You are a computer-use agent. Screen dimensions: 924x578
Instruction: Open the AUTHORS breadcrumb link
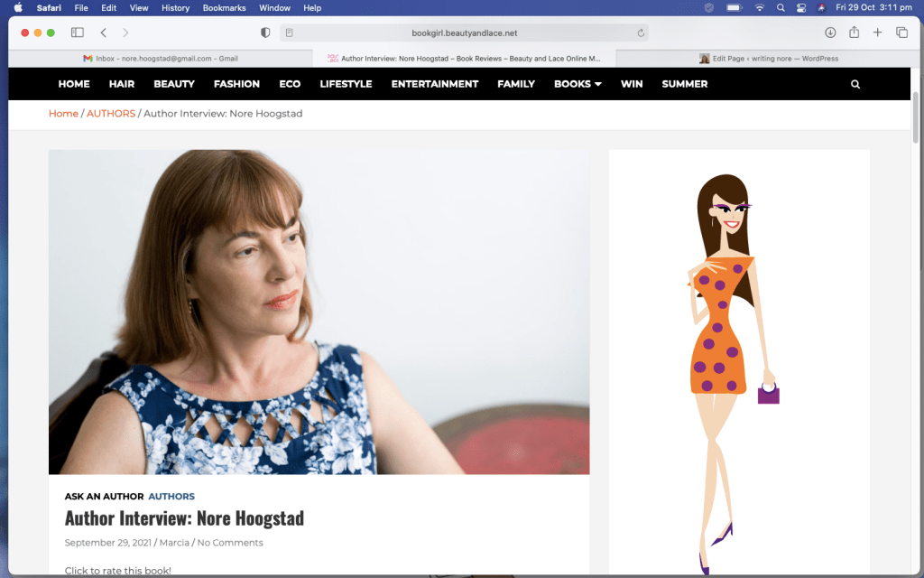pyautogui.click(x=111, y=114)
